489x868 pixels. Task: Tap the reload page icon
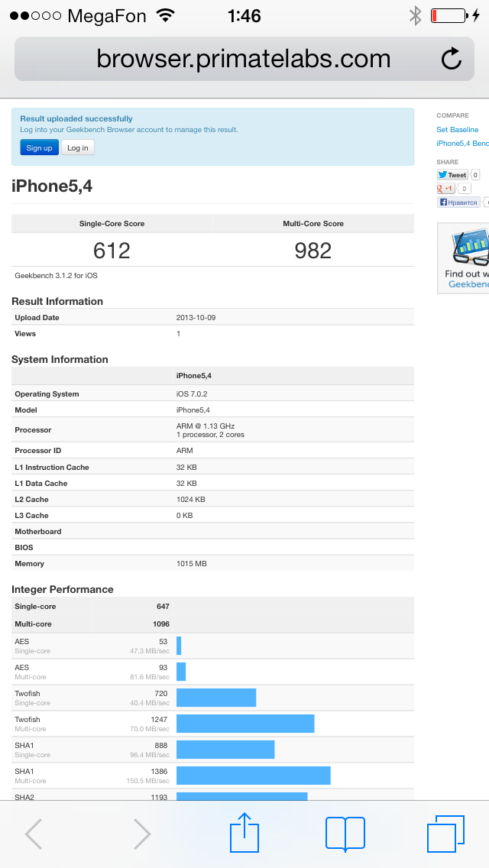click(x=452, y=59)
